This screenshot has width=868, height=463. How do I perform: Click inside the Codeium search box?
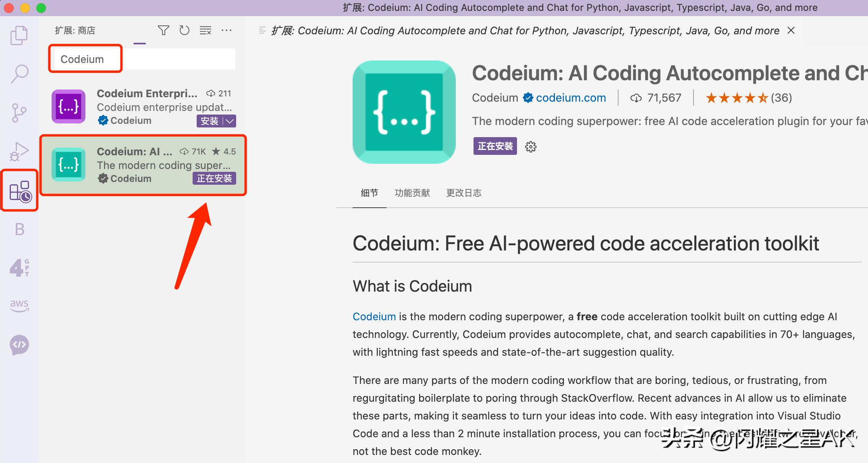click(x=141, y=58)
